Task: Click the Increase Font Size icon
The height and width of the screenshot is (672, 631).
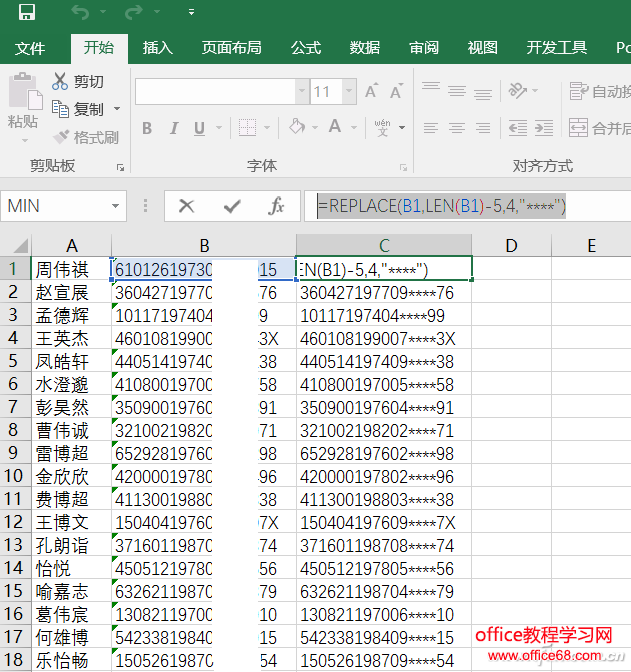Action: [370, 92]
